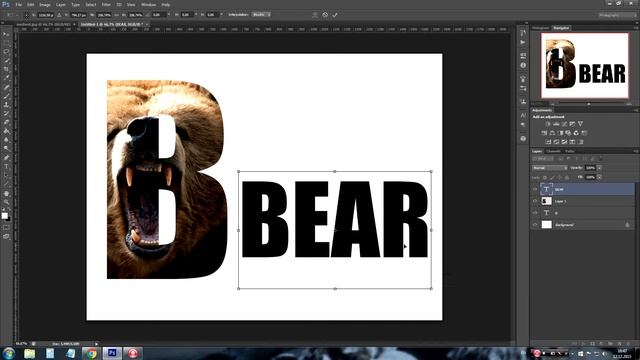
Task: Hide the Background layer
Action: tap(535, 224)
